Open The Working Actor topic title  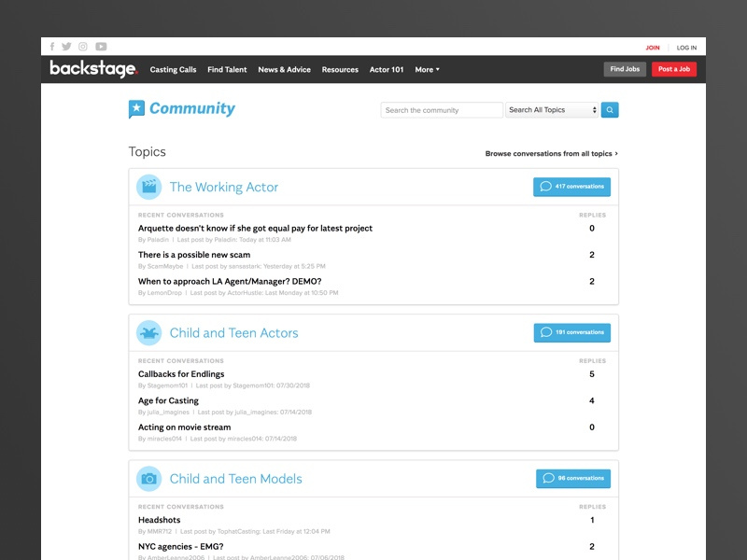(224, 188)
